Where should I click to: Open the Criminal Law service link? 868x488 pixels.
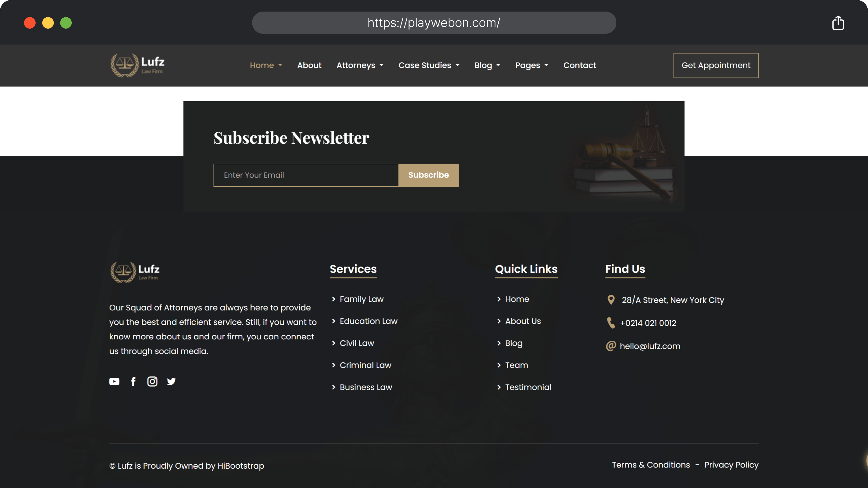[x=365, y=365]
